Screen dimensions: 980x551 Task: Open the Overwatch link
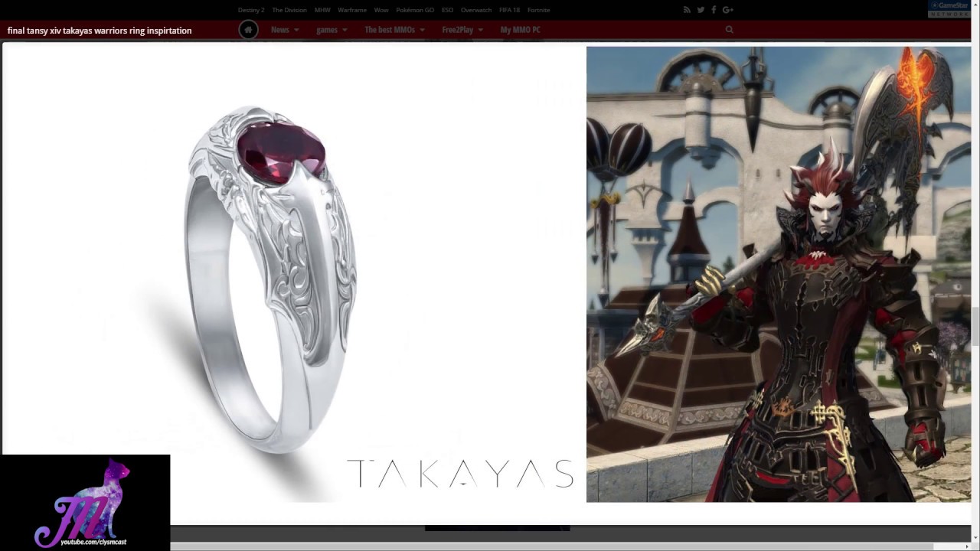tap(476, 10)
